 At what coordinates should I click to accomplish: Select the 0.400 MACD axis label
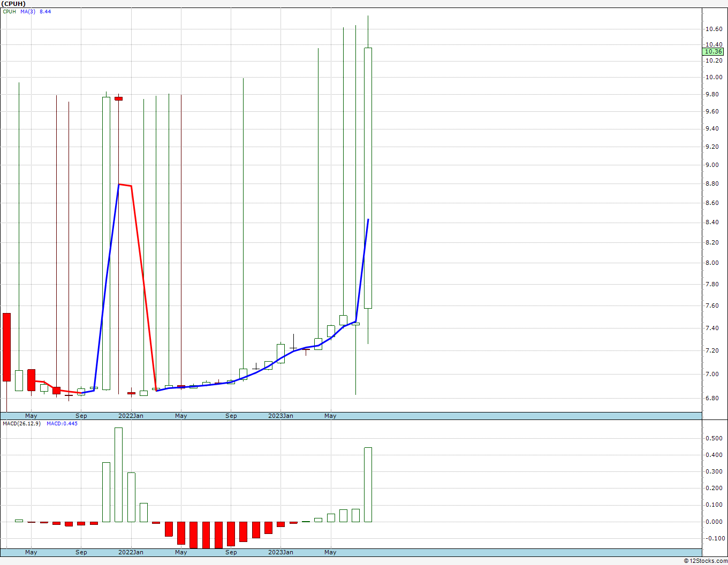(714, 455)
